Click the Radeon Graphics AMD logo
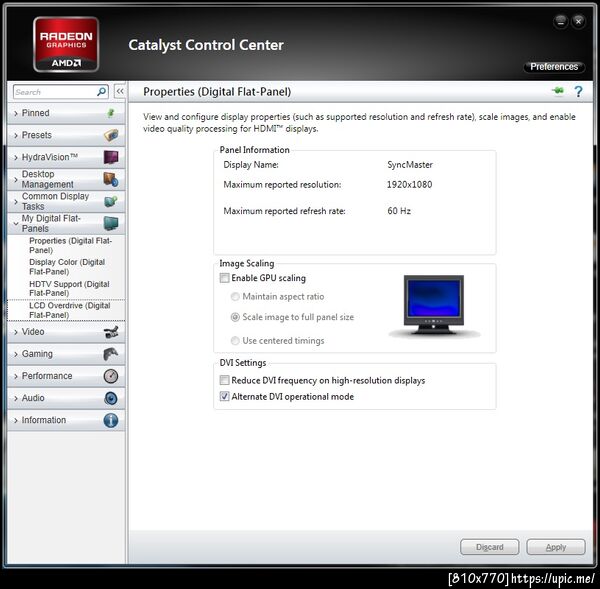Screen dimensions: 600x589 [x=66, y=44]
